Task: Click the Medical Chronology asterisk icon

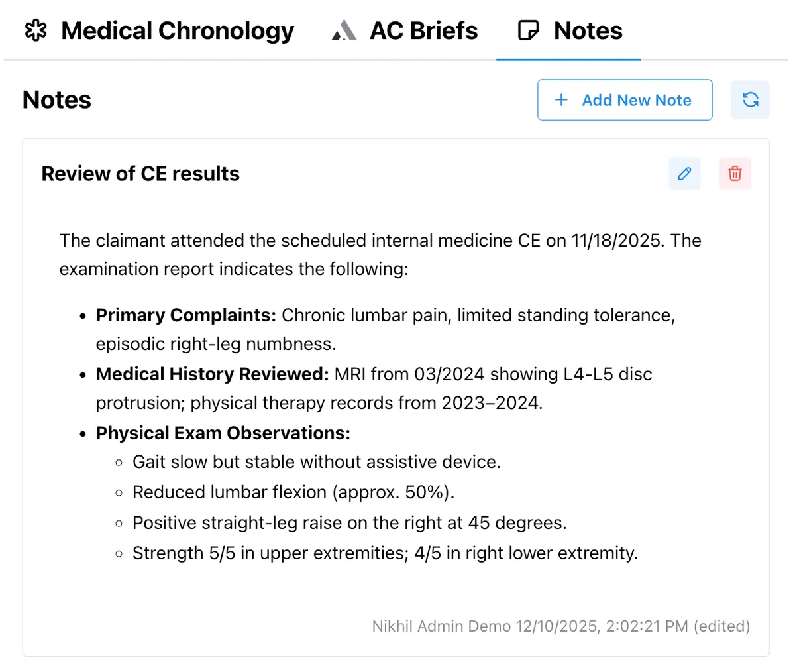Action: 36,30
